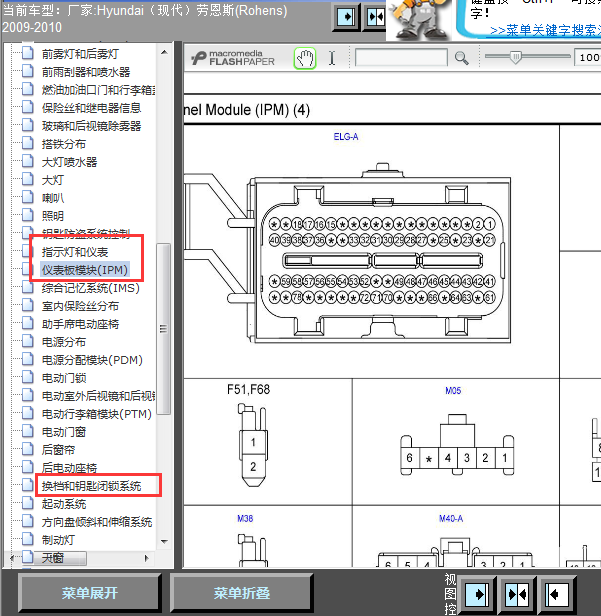Open 照明 tree item

53,216
